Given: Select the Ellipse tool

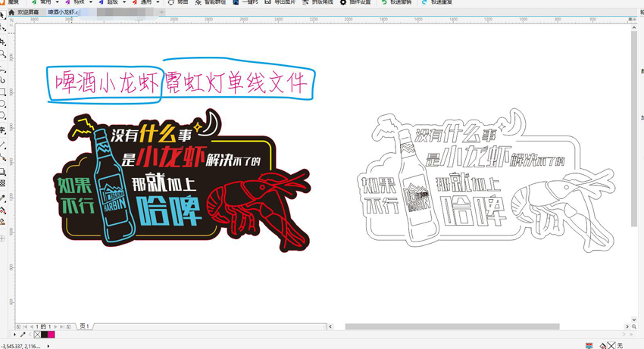Looking at the screenshot, I should 2,104.
